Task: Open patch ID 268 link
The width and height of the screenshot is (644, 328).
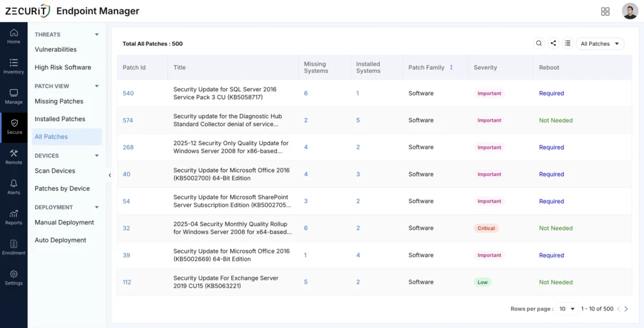Action: (x=128, y=147)
